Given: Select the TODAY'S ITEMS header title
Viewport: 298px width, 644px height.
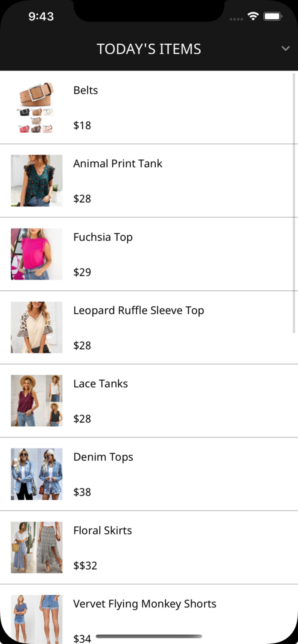Looking at the screenshot, I should click(x=149, y=49).
